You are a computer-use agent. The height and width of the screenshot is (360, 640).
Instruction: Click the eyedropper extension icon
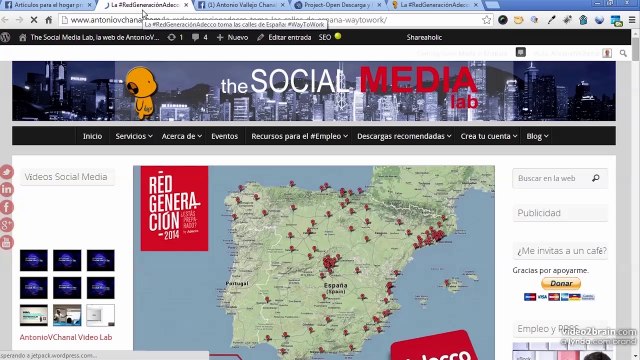coord(551,20)
